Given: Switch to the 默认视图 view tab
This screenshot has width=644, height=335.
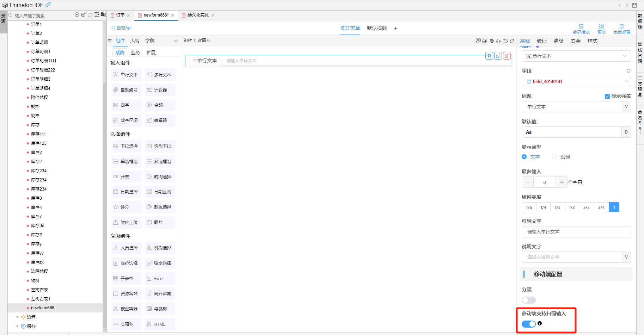Looking at the screenshot, I should (x=377, y=28).
